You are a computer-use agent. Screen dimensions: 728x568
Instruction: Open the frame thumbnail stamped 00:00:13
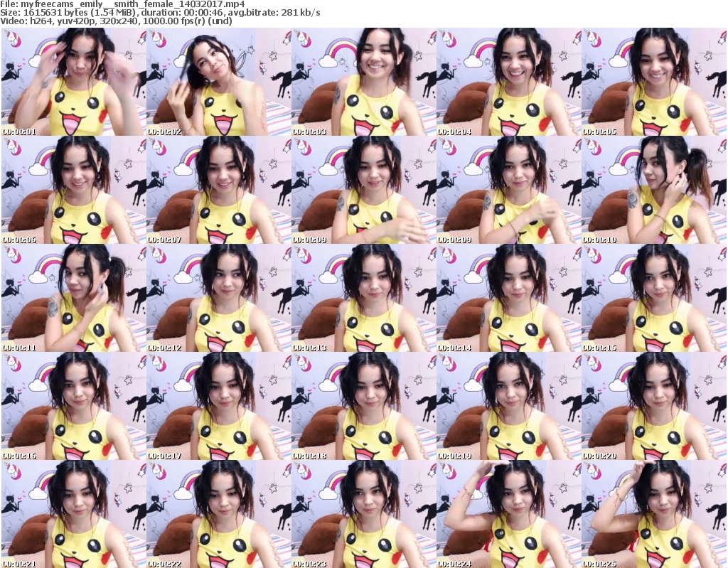tap(364, 298)
